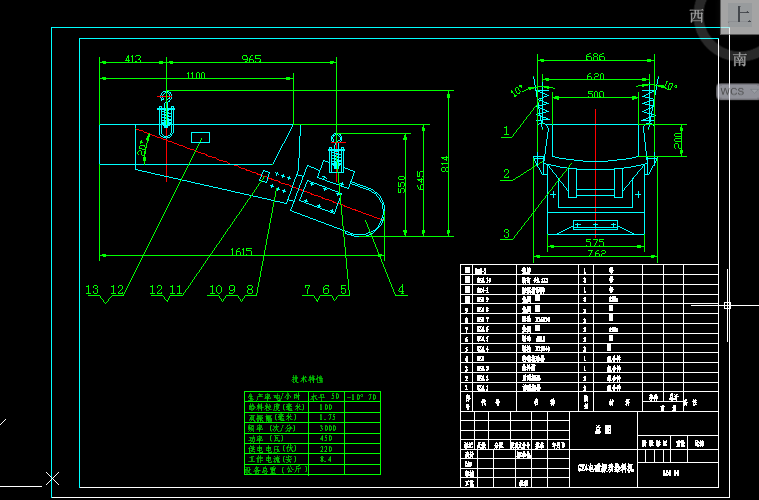This screenshot has height=500, width=759.
Task: Click part callout number 6
Action: (x=326, y=289)
